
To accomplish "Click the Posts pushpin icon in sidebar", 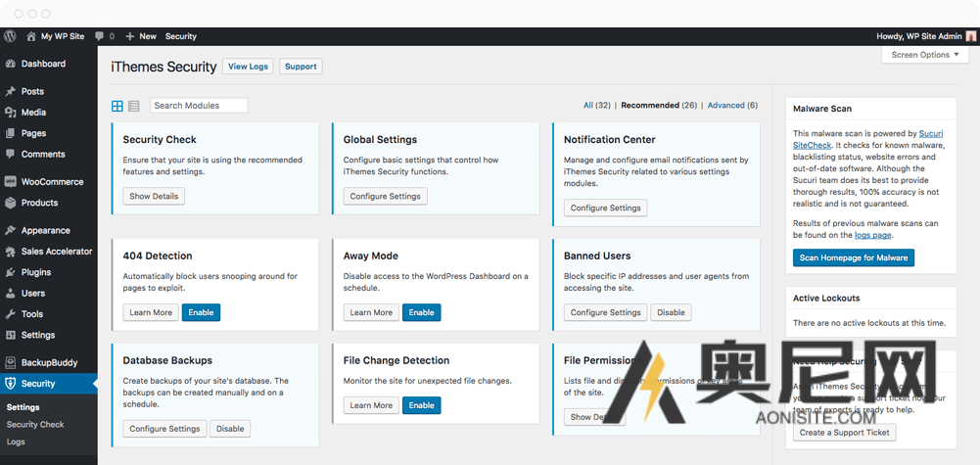I will [10, 91].
